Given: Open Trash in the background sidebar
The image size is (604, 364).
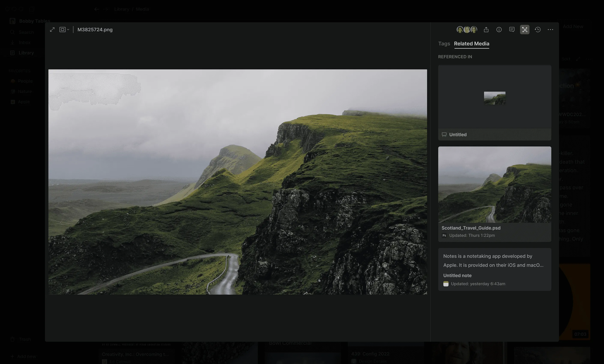Looking at the screenshot, I should (21, 339).
